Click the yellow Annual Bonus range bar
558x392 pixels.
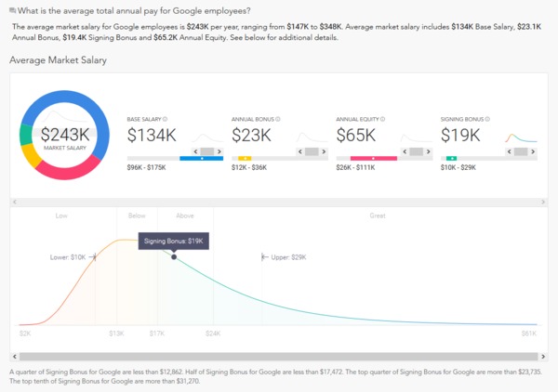[245, 159]
